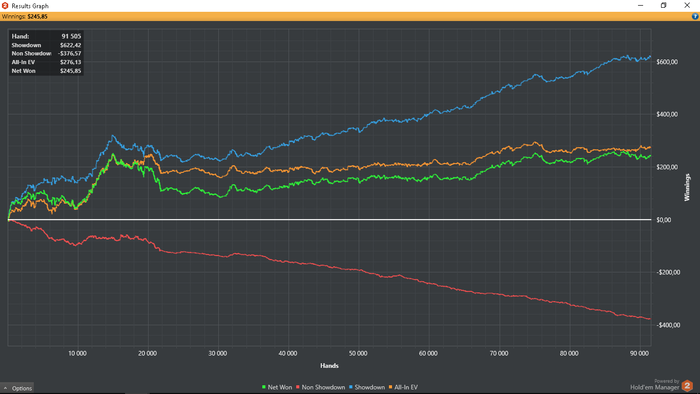Click the -$400,00 y-axis label

click(668, 325)
